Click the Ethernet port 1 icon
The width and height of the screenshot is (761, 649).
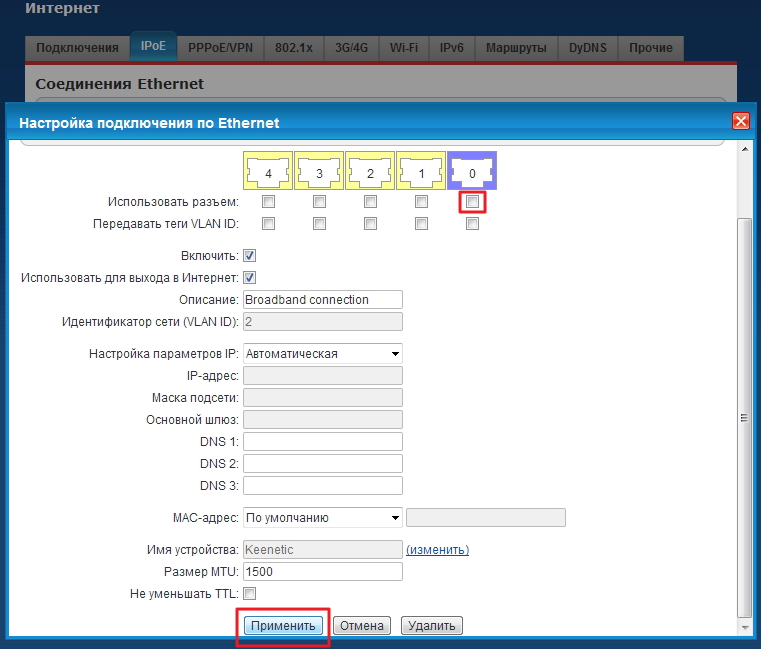pyautogui.click(x=421, y=171)
